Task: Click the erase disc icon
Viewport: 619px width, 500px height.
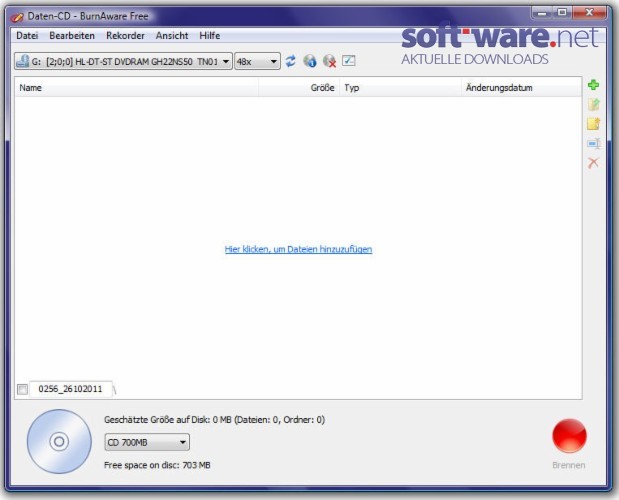Action: click(x=329, y=61)
